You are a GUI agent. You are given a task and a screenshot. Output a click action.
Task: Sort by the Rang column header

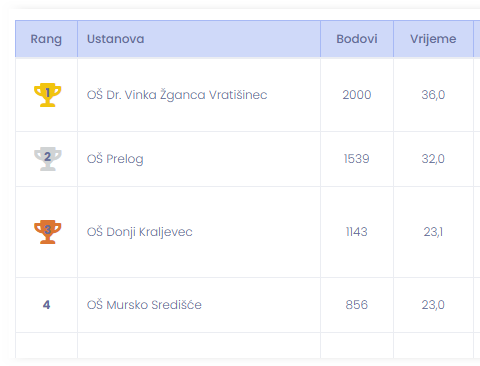[x=46, y=39]
